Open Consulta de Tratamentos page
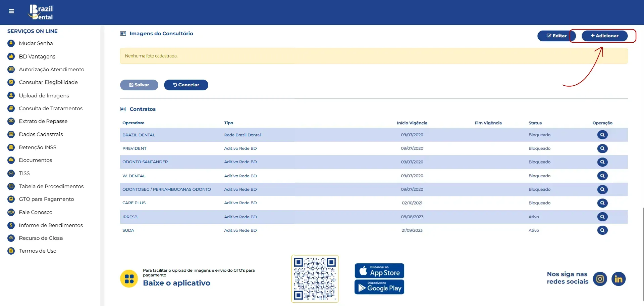644x306 pixels. point(51,108)
